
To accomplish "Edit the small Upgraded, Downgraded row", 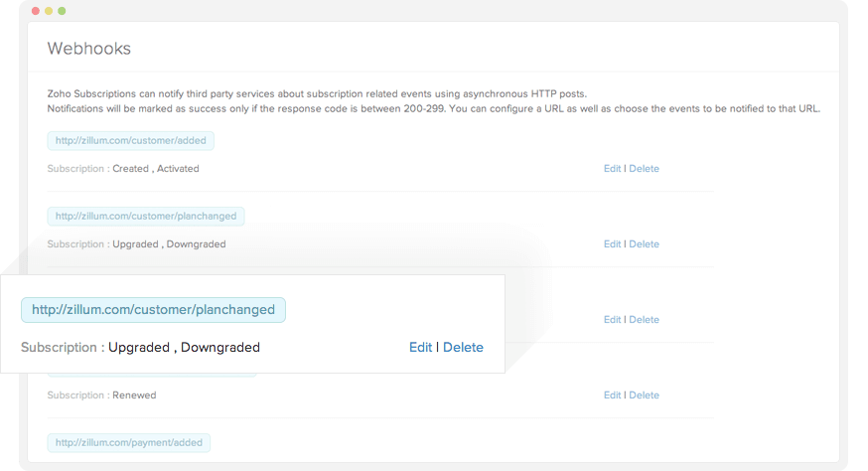I will tap(612, 243).
